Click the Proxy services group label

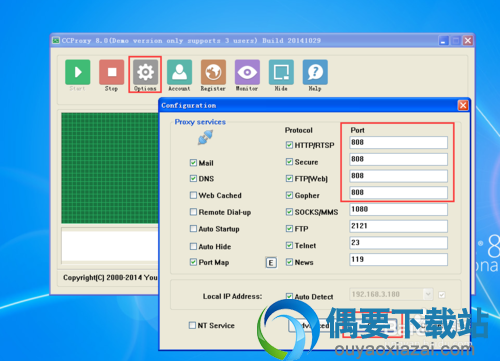200,122
